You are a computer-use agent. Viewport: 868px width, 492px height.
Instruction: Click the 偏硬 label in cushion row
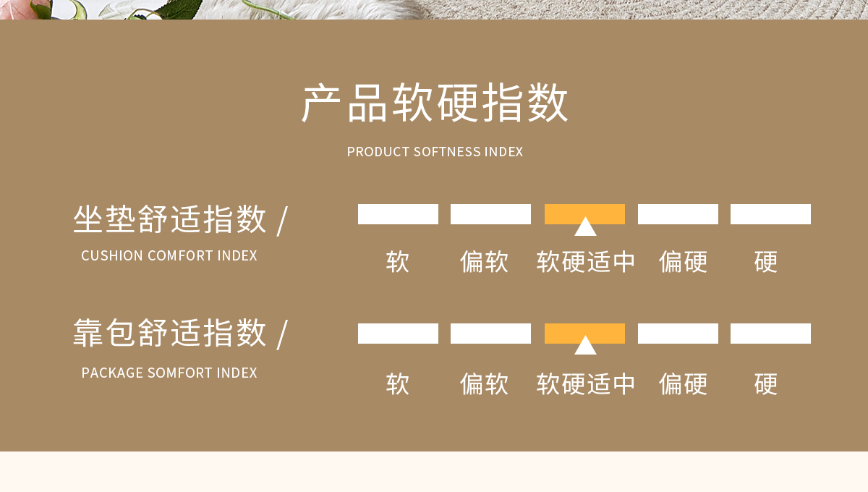point(683,262)
